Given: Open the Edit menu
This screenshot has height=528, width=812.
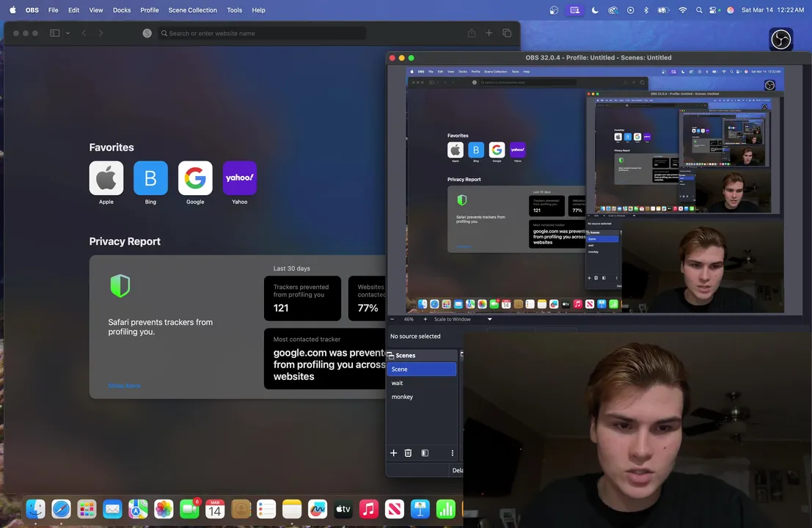Looking at the screenshot, I should (73, 10).
